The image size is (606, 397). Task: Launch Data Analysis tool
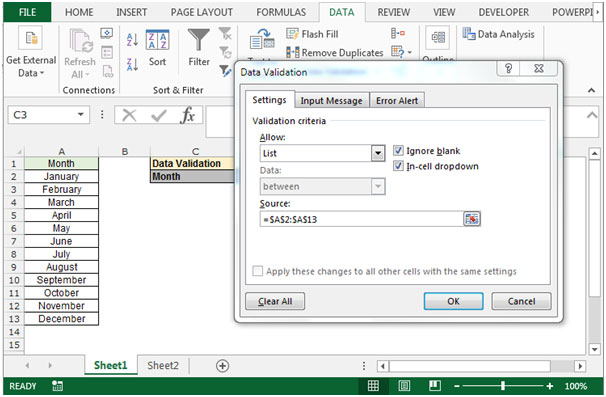pyautogui.click(x=499, y=34)
